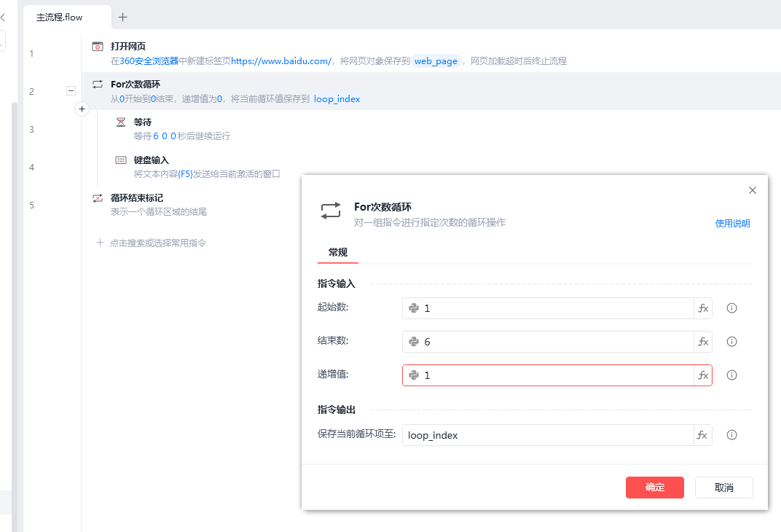Click the back chevron at top left
Screen dimensions: 781x532
click(3, 17)
